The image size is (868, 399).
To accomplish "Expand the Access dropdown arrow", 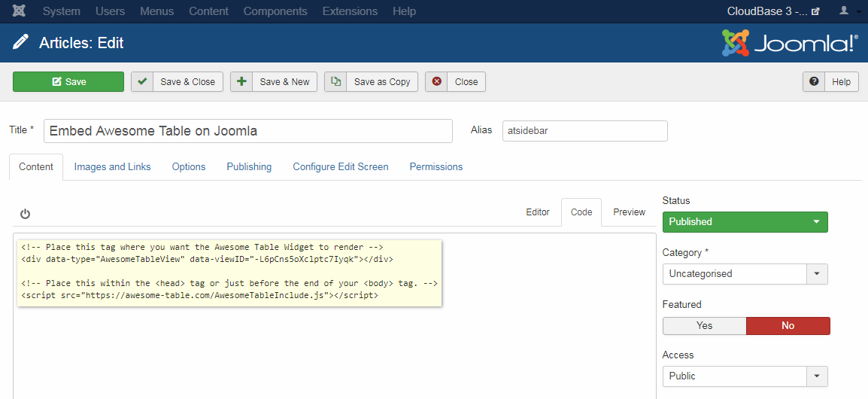I will point(817,376).
